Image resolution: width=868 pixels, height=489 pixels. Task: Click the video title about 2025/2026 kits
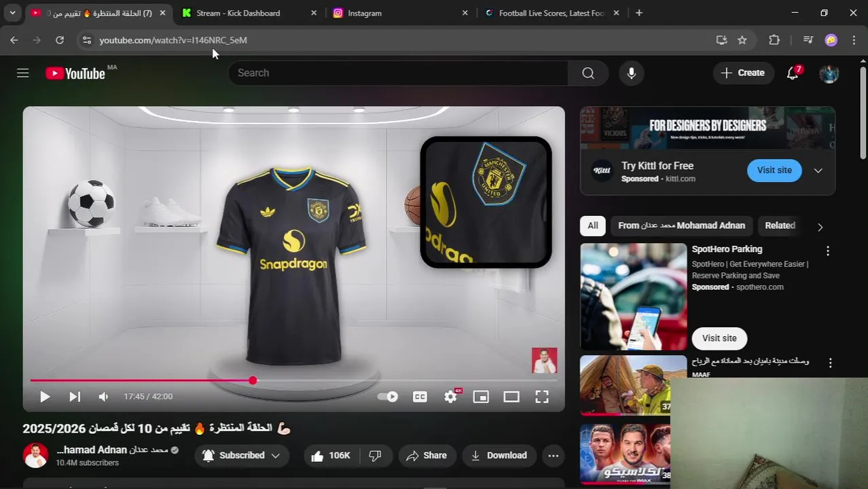(x=157, y=428)
